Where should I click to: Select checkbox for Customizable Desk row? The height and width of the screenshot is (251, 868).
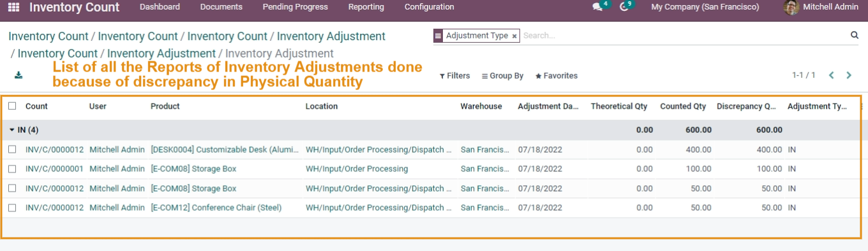[x=12, y=149]
